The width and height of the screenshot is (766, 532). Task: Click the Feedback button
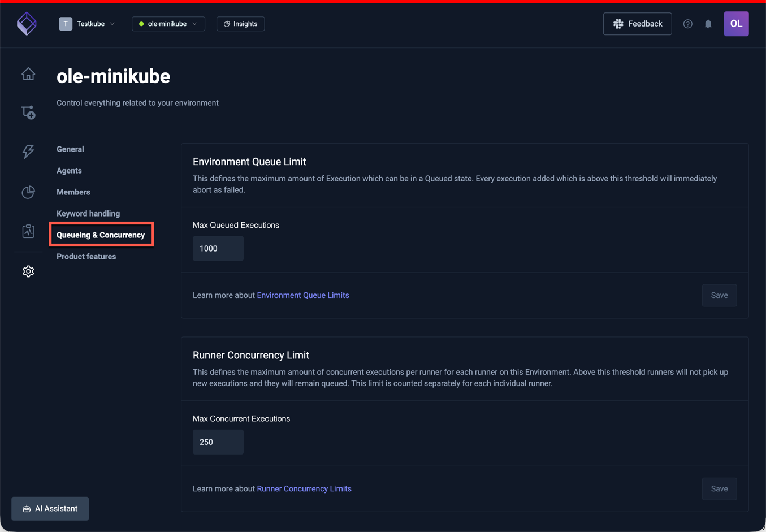pos(637,24)
